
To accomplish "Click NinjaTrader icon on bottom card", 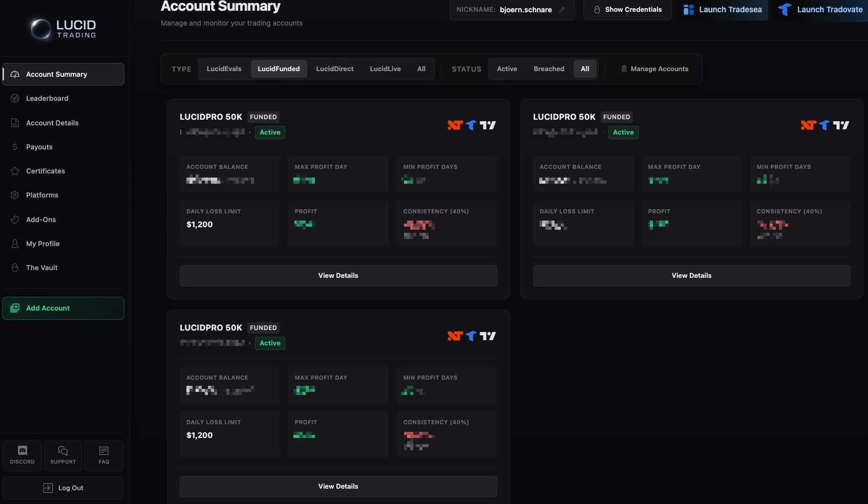I will [x=455, y=336].
